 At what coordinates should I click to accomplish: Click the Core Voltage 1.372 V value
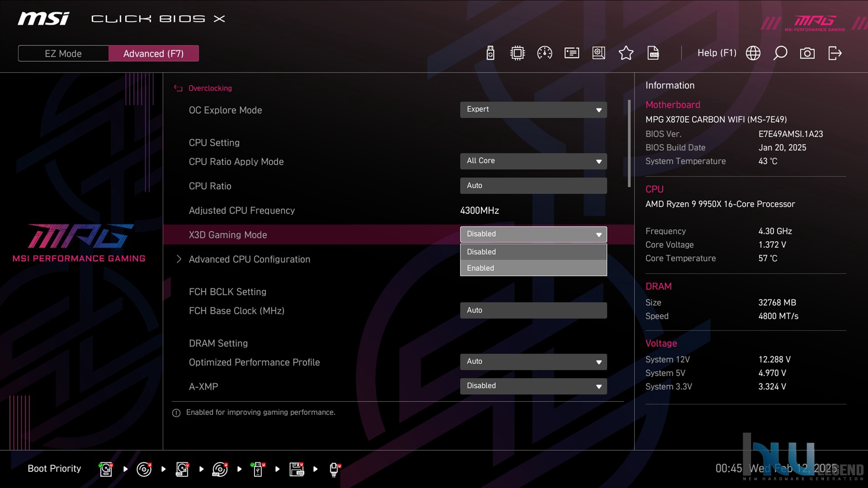[772, 245]
